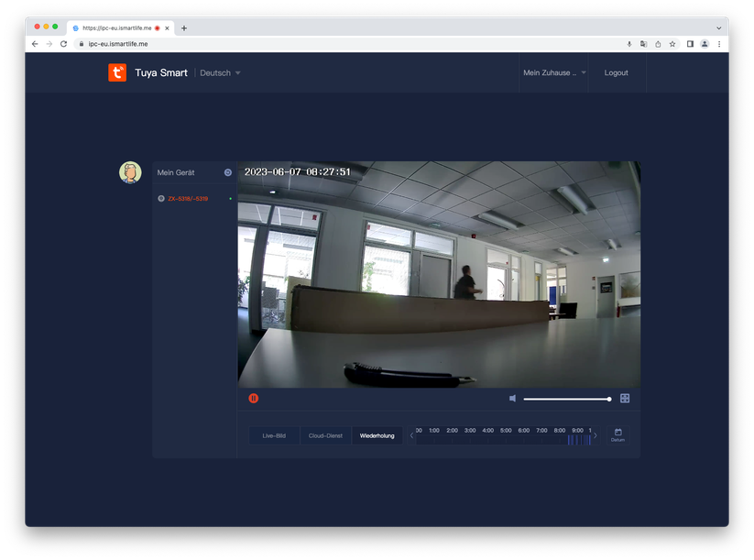Enter fullscreen video mode

(x=625, y=398)
